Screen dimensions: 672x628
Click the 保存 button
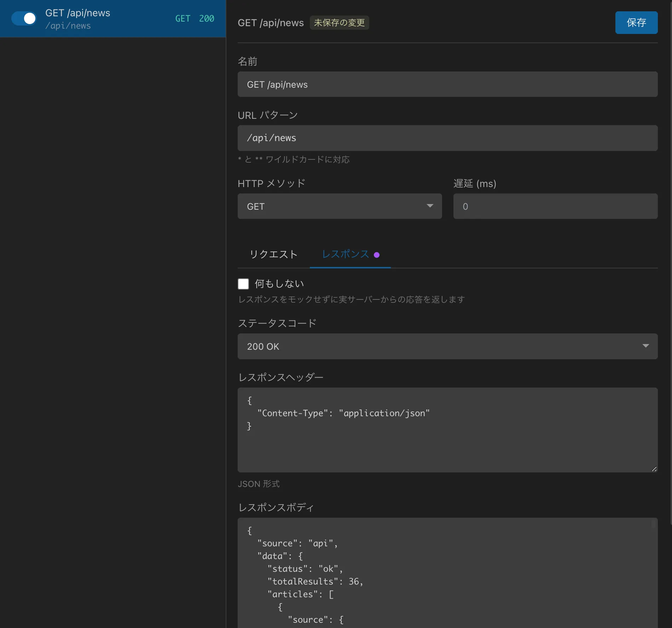click(636, 23)
